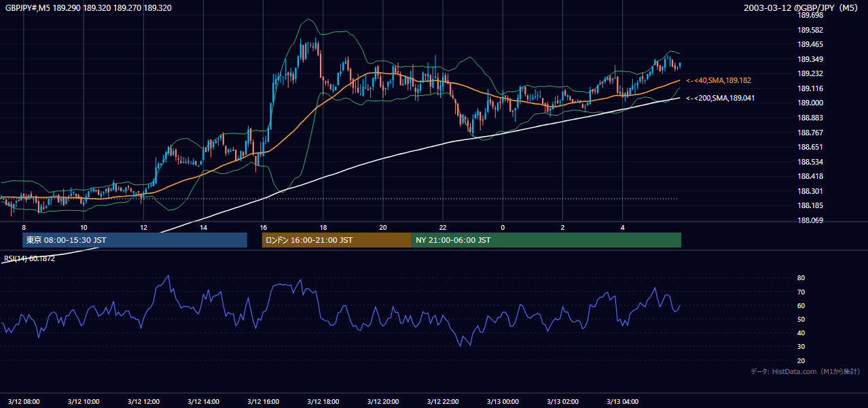Click the 3/12 10:00 time label
Screen dimensions: 868x408
pyautogui.click(x=83, y=402)
